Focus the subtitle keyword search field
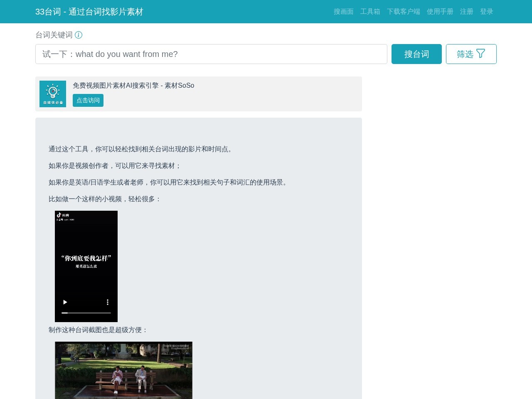 211,54
